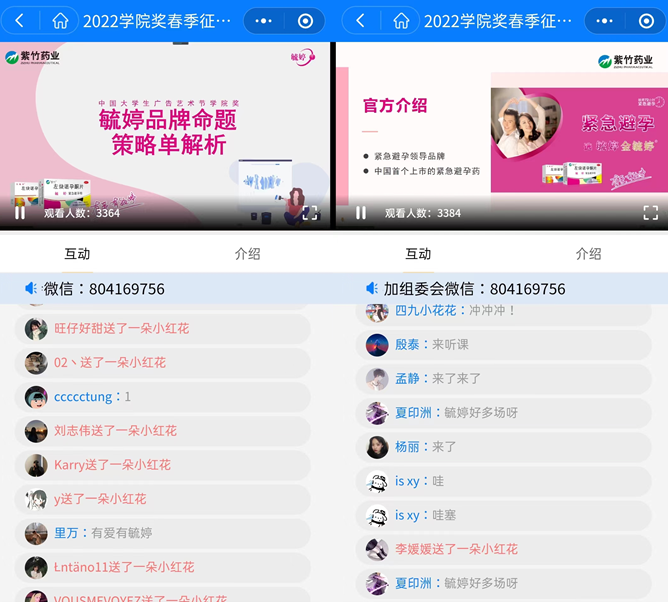Tap the notice text 微信：804169756
668x602 pixels.
(x=104, y=289)
